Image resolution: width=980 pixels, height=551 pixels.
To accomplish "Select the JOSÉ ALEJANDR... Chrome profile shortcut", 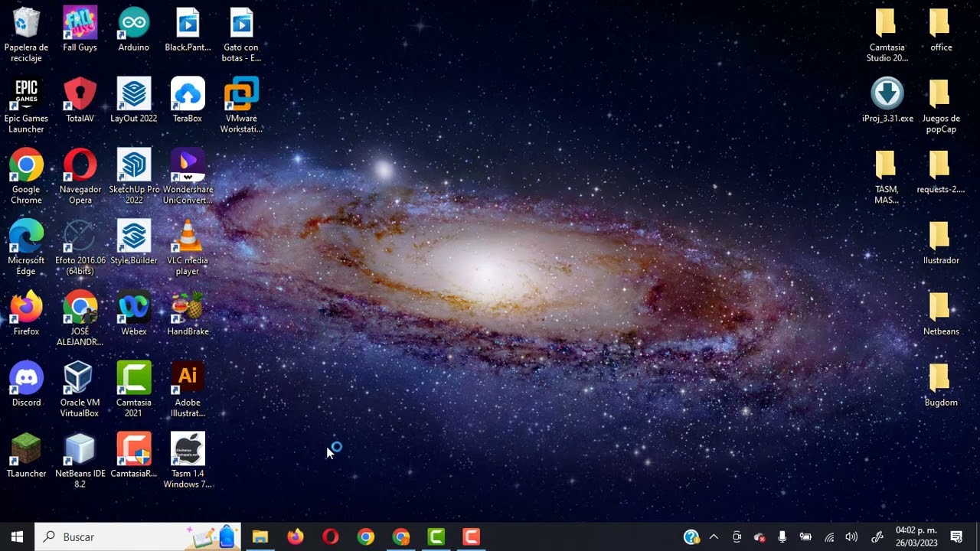I will (x=80, y=320).
